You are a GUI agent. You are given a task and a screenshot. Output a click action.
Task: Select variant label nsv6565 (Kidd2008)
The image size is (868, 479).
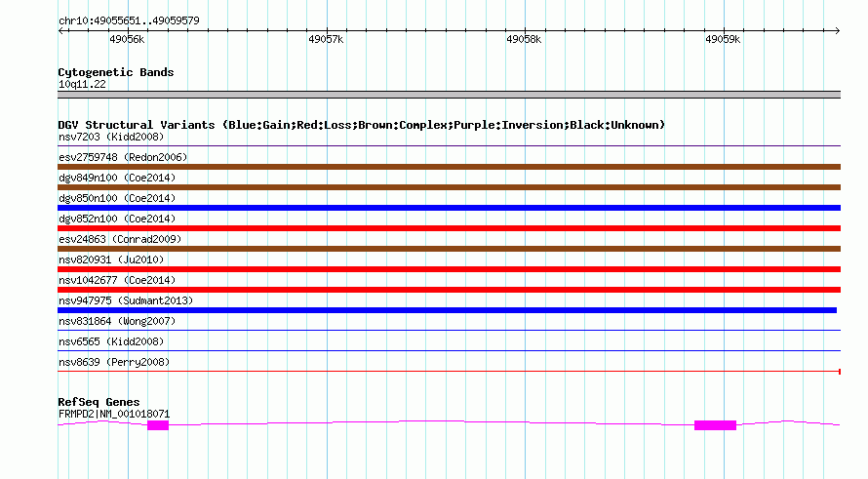(x=111, y=341)
